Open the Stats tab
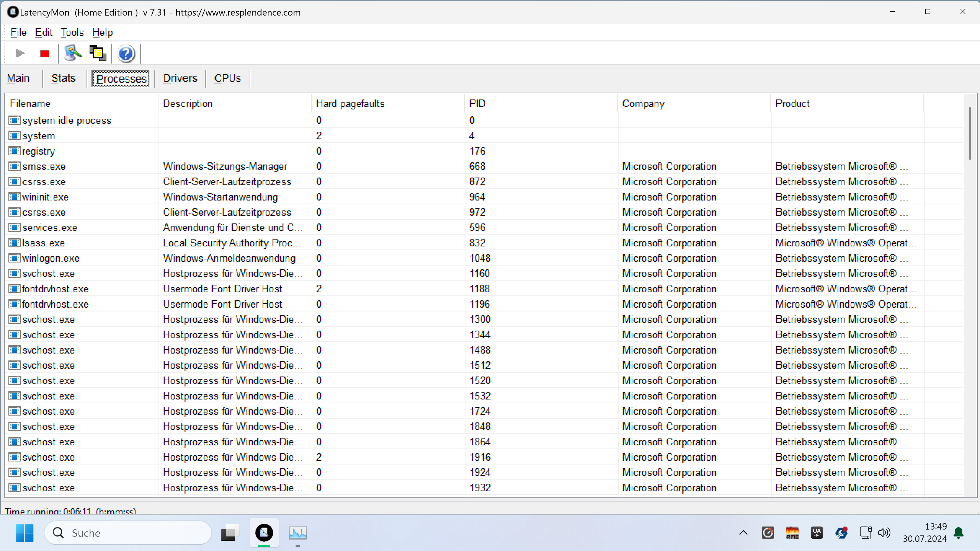This screenshot has height=551, width=980. click(x=63, y=78)
